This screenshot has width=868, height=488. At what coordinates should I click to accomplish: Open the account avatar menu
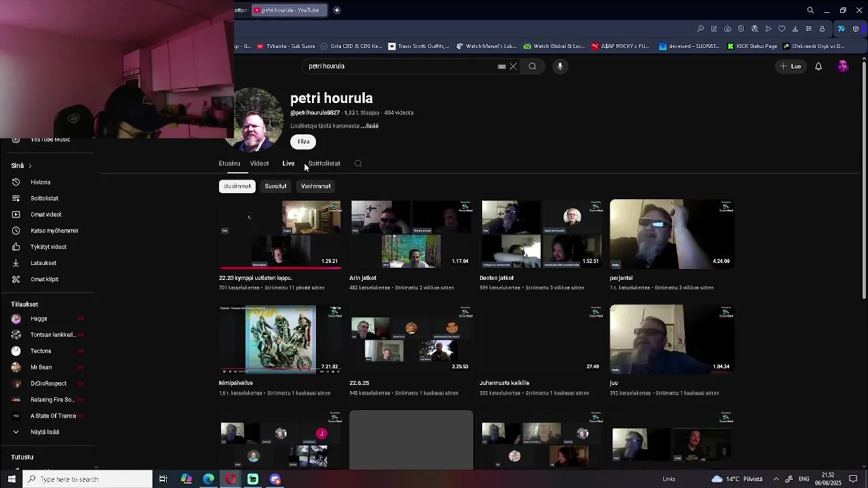coord(843,66)
